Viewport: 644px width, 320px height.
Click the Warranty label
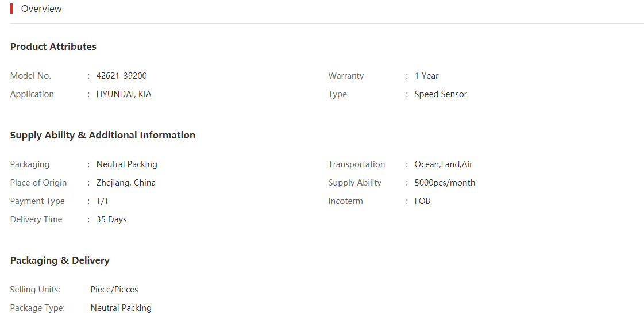tap(346, 76)
